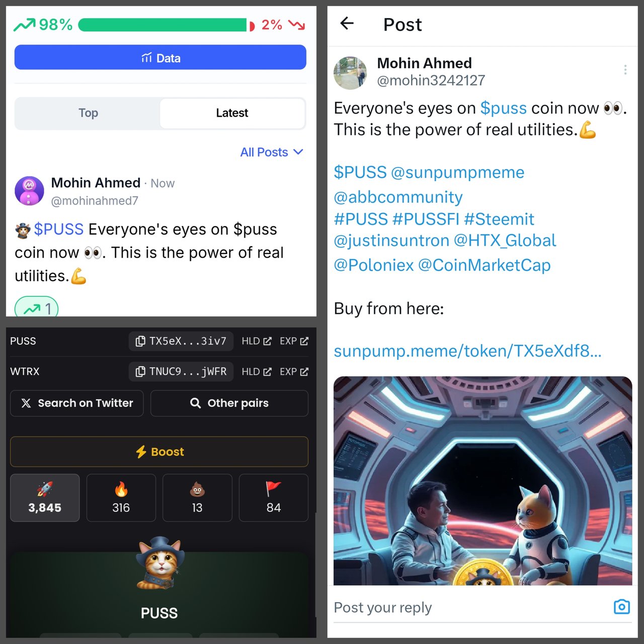Screen dimensions: 644x644
Task: Switch to the Latest tab
Action: pyautogui.click(x=232, y=113)
